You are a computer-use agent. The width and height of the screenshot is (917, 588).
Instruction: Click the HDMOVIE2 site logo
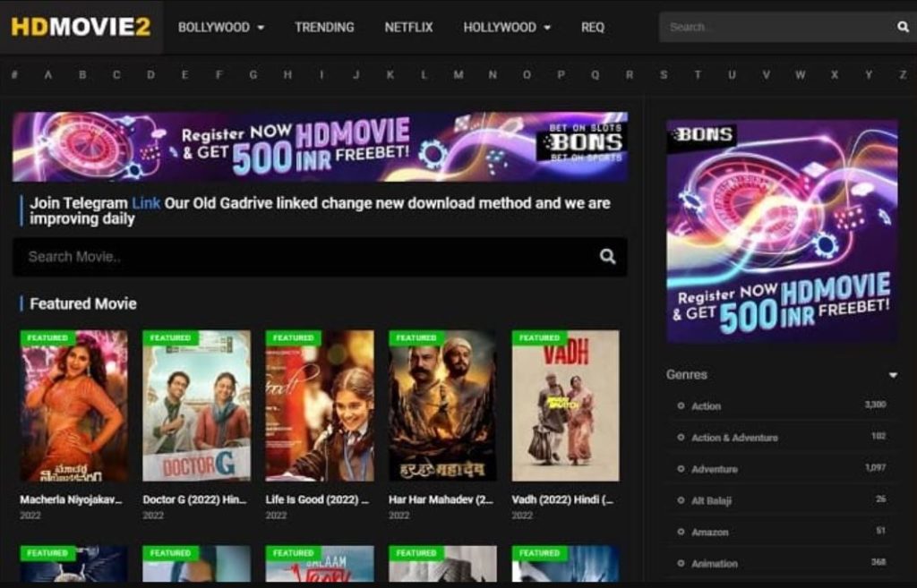(x=81, y=27)
